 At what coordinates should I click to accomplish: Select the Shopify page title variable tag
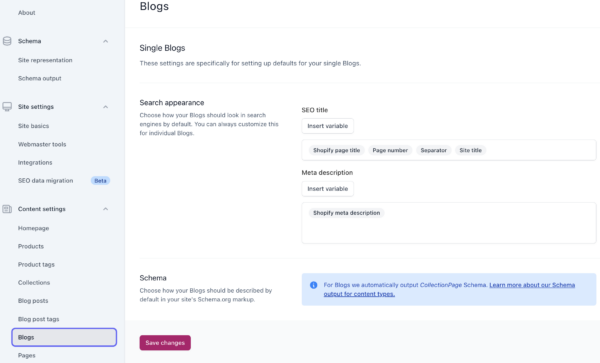tap(336, 150)
